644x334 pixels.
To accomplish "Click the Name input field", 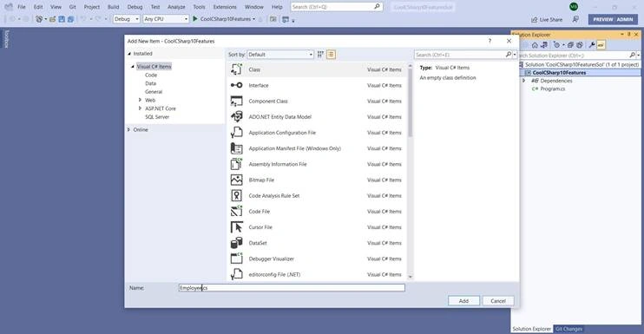I will [x=292, y=288].
